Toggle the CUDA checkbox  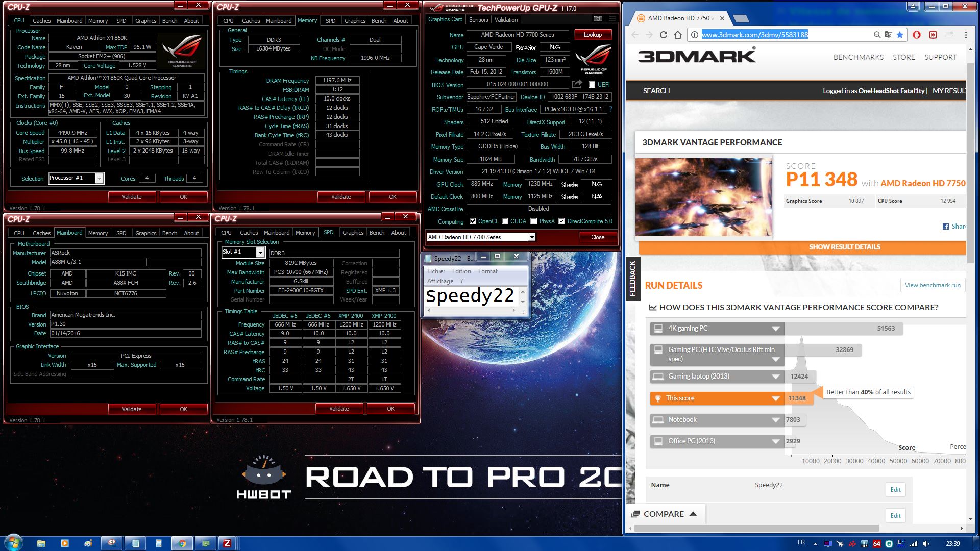pyautogui.click(x=505, y=221)
